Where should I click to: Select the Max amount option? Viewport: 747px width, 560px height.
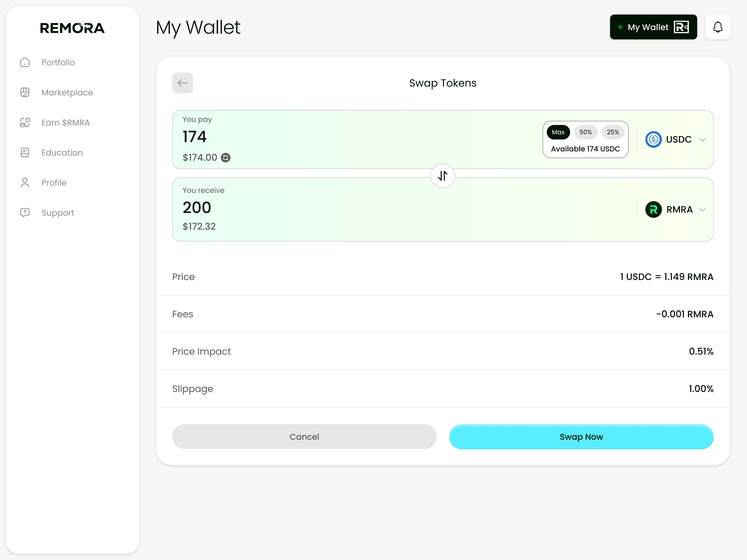click(x=558, y=132)
